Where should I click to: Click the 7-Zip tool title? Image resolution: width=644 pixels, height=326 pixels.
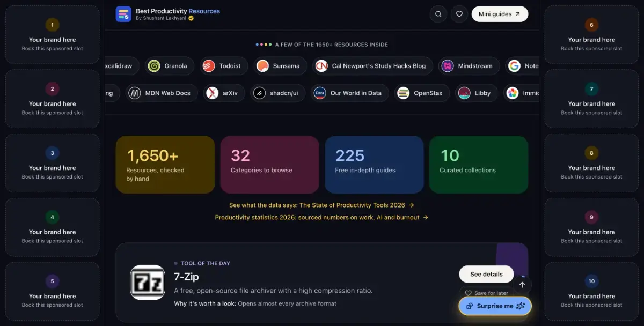pyautogui.click(x=186, y=277)
